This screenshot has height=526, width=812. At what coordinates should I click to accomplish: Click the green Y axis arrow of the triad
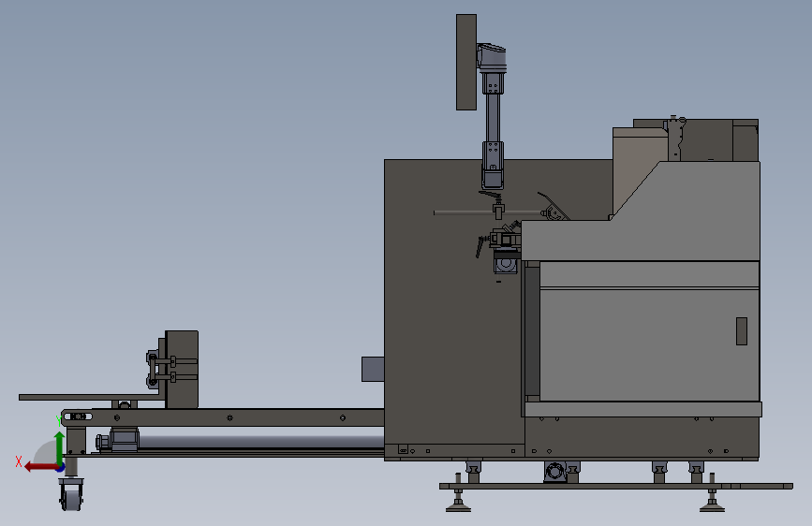pos(60,446)
